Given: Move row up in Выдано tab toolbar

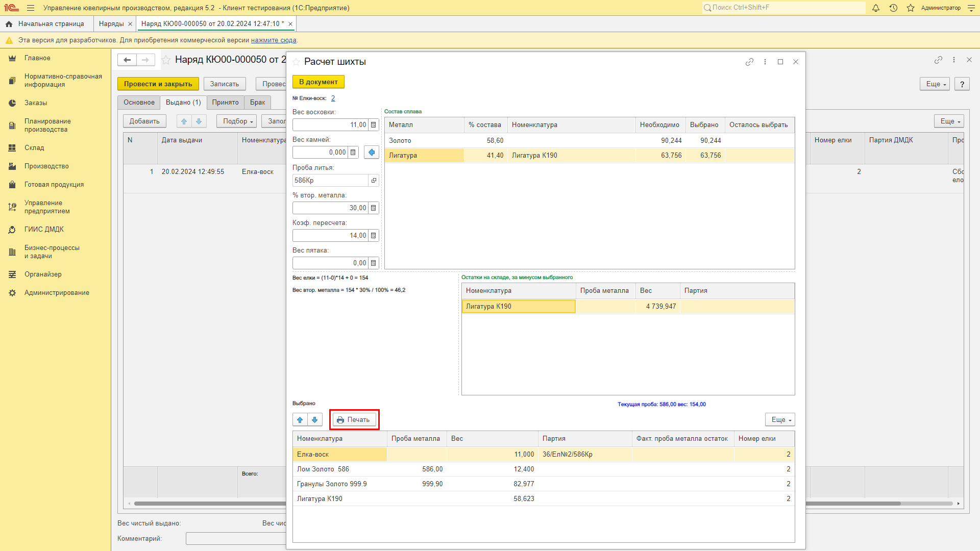Looking at the screenshot, I should [x=184, y=121].
